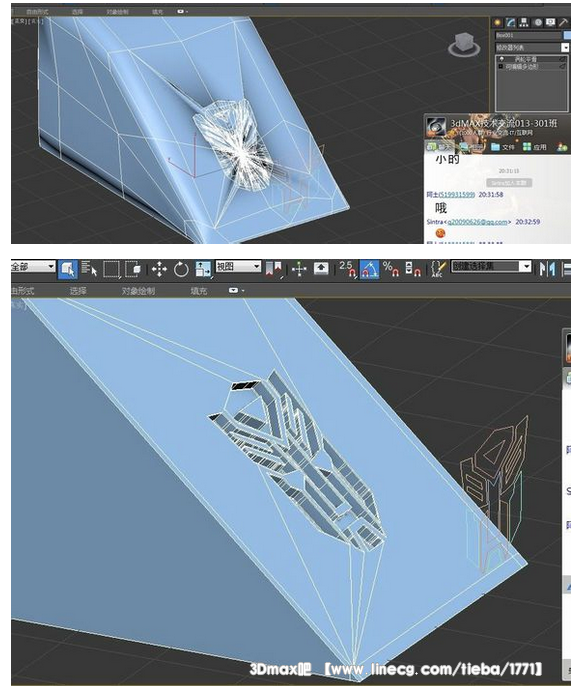Open the 应用 tab in QQ window
This screenshot has width=571, height=686.
pyautogui.click(x=535, y=147)
